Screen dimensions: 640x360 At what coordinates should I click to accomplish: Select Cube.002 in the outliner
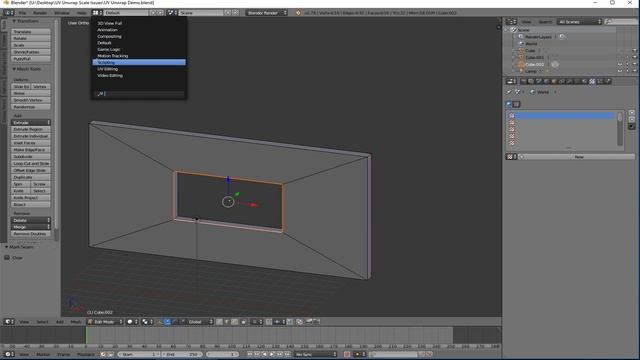(534, 64)
